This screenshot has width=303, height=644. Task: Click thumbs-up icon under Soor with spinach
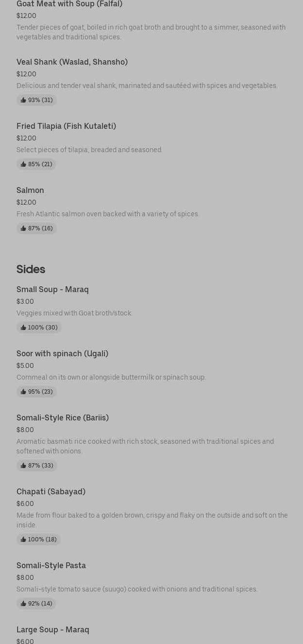23,392
